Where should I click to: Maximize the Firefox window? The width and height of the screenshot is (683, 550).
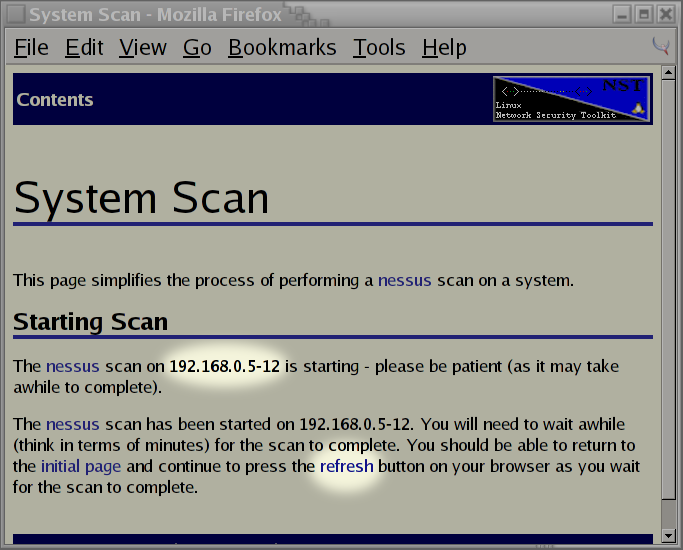click(x=644, y=14)
